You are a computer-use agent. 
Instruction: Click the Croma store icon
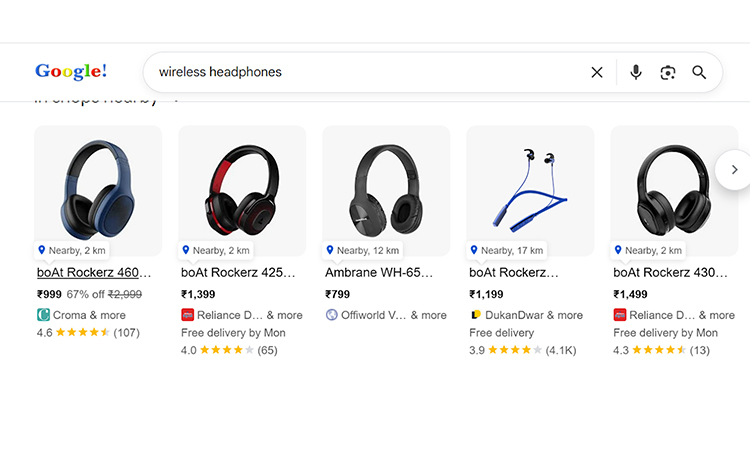tap(43, 315)
